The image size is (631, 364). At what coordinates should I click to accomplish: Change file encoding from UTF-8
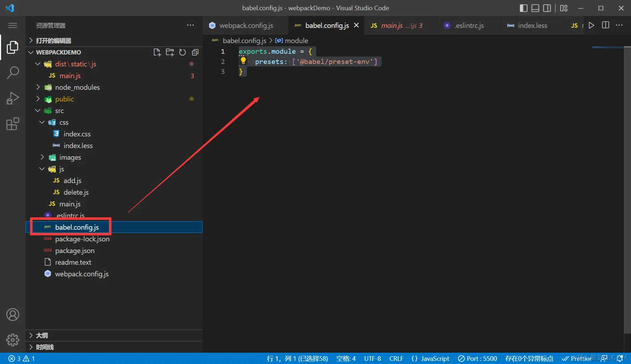tap(372, 358)
